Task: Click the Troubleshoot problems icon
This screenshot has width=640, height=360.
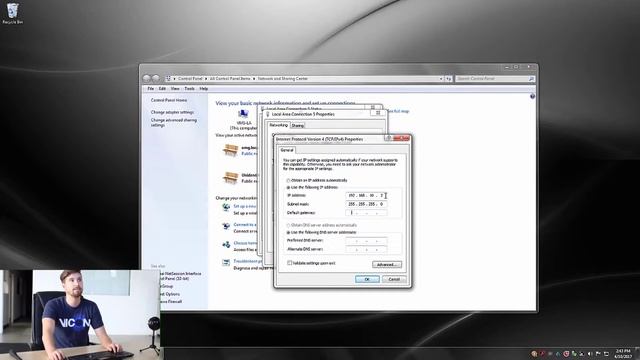Action: click(x=226, y=262)
